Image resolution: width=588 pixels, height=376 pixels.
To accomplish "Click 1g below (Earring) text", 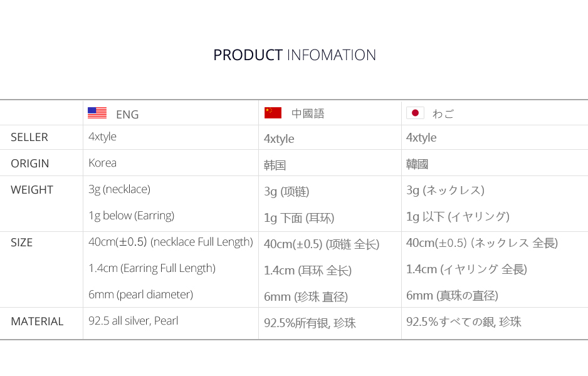I will [131, 216].
